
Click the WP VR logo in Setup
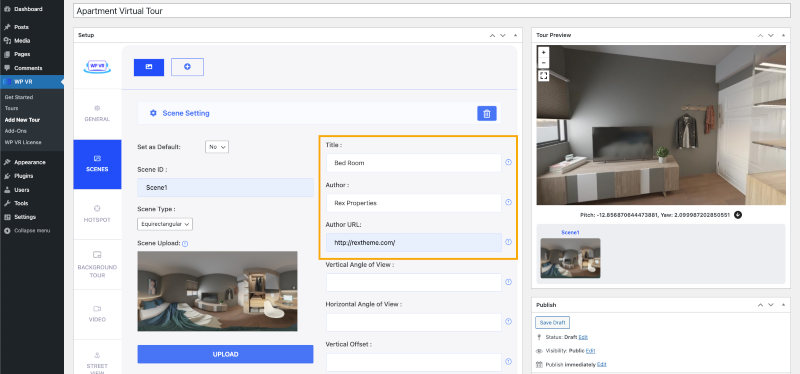pos(97,66)
